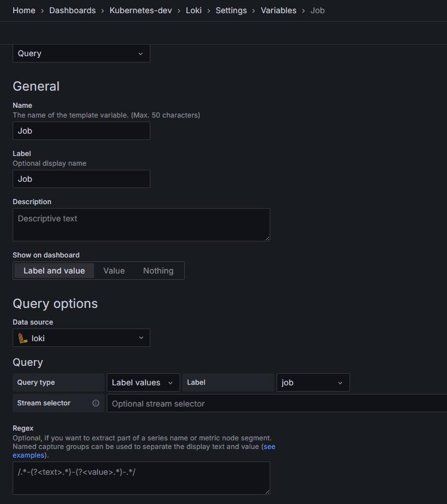Open the Query variable type dropdown

click(81, 53)
